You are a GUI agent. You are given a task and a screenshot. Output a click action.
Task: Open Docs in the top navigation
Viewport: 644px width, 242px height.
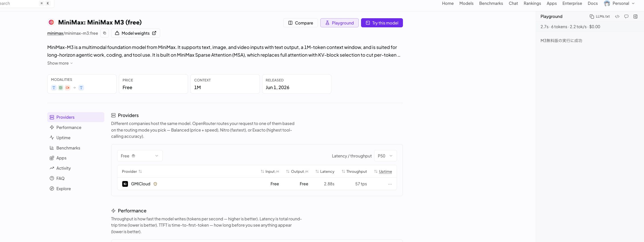point(593,3)
